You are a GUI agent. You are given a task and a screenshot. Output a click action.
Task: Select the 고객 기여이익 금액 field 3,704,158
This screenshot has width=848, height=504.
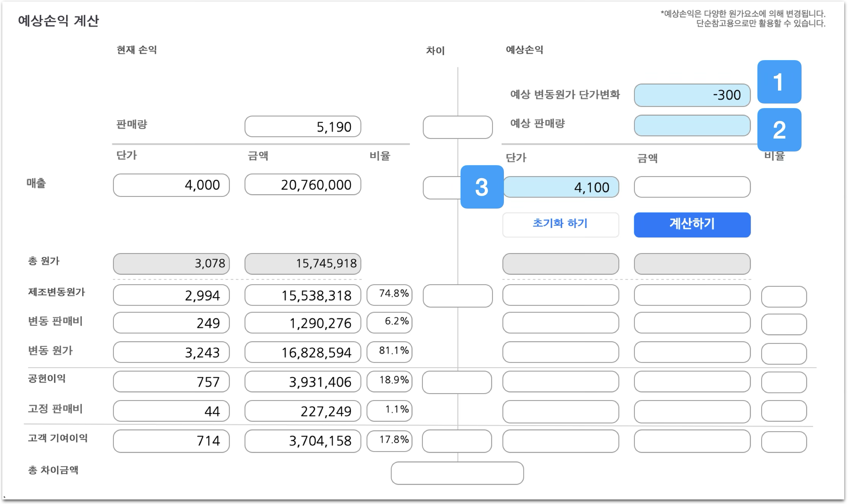303,441
